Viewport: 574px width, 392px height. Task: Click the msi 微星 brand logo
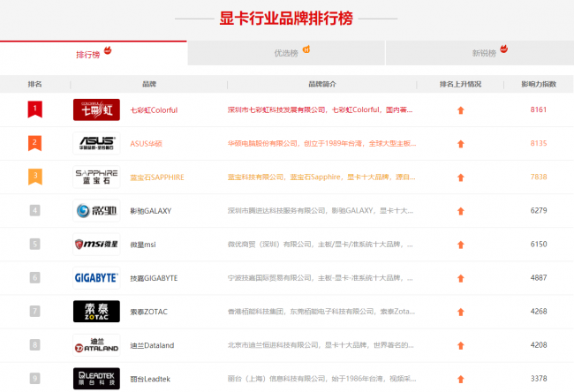tap(96, 245)
